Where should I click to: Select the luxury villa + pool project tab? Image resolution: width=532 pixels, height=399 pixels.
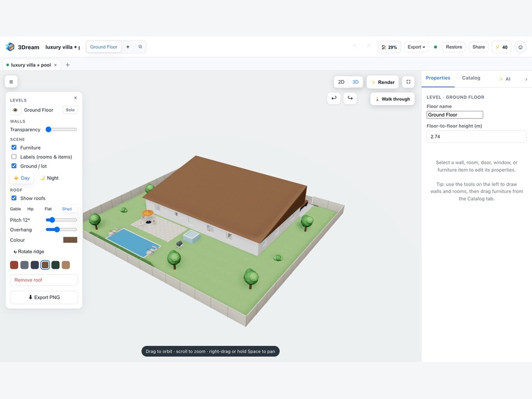coord(31,65)
